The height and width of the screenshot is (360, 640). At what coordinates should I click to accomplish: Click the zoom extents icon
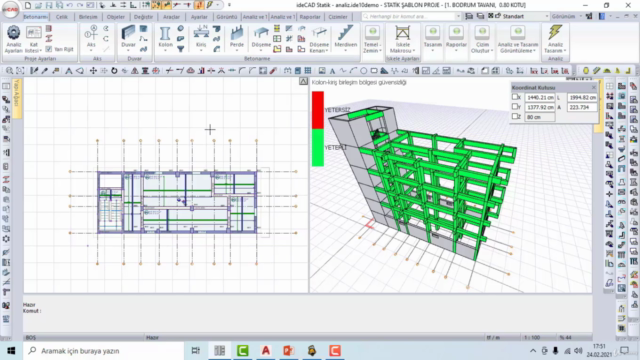[20, 71]
